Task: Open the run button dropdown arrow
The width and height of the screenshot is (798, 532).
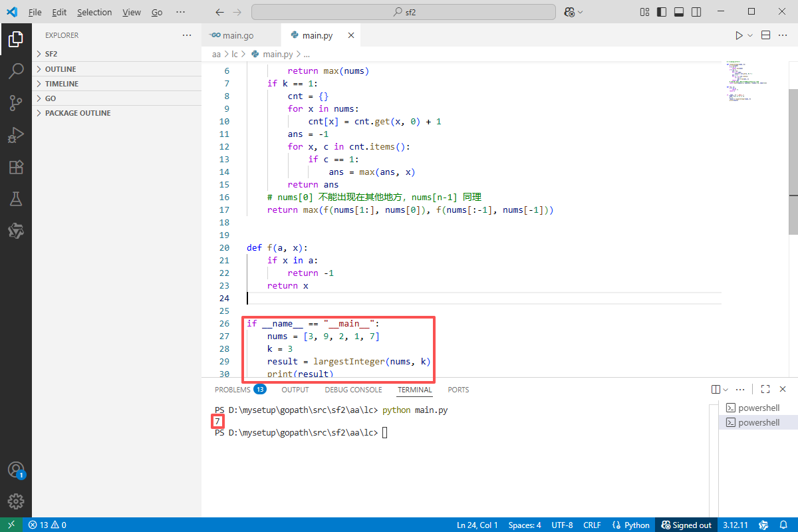Action: point(750,35)
